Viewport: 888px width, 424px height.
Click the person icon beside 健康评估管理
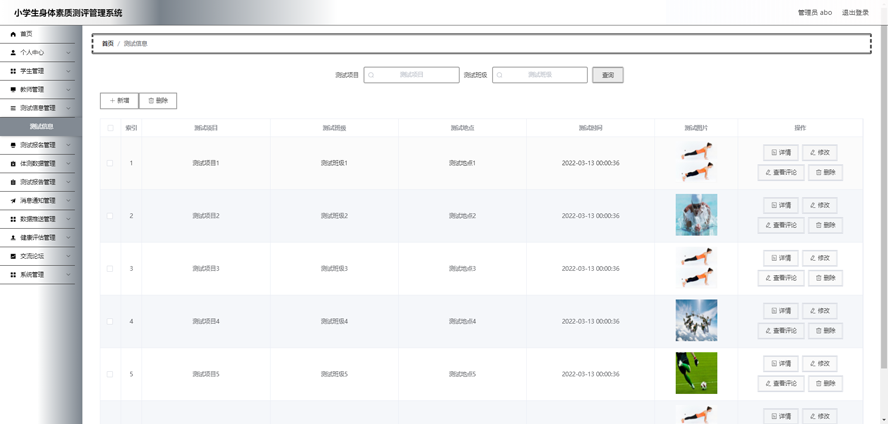point(13,238)
